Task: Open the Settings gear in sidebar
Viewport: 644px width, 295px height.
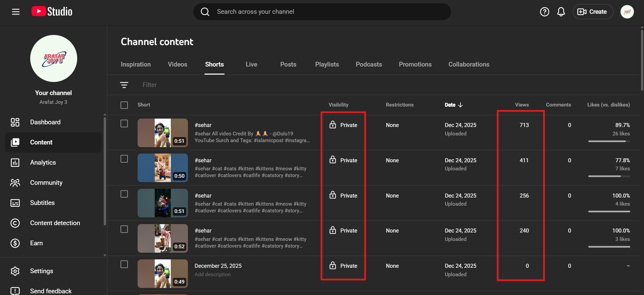Action: pyautogui.click(x=15, y=271)
